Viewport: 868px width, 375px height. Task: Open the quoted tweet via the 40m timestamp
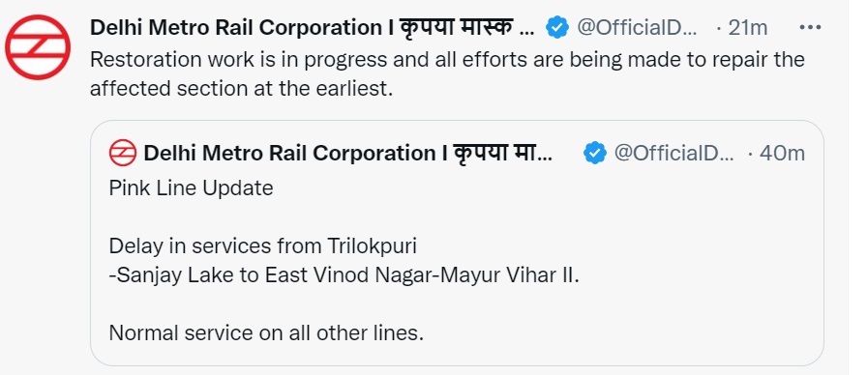[782, 154]
